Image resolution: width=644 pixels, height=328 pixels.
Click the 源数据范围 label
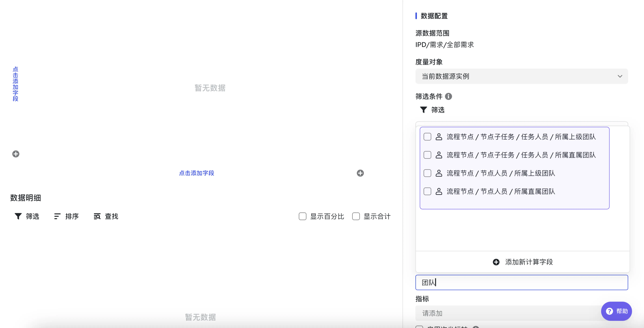432,33
